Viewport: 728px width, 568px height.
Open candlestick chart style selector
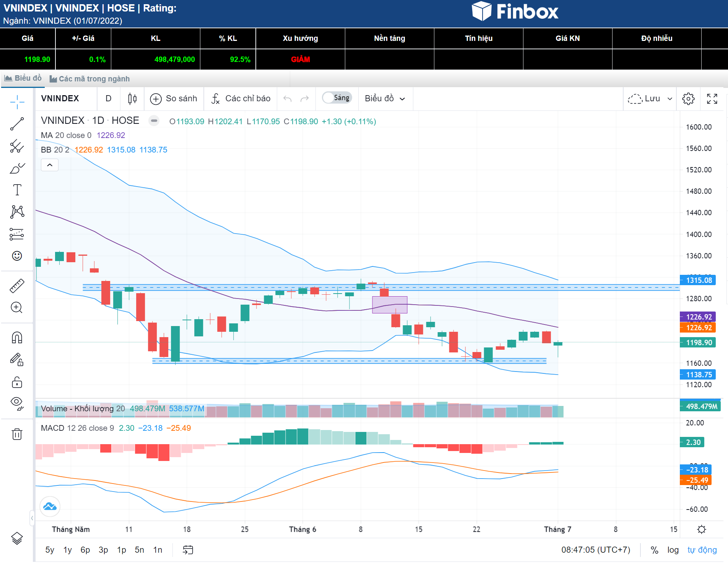click(132, 99)
